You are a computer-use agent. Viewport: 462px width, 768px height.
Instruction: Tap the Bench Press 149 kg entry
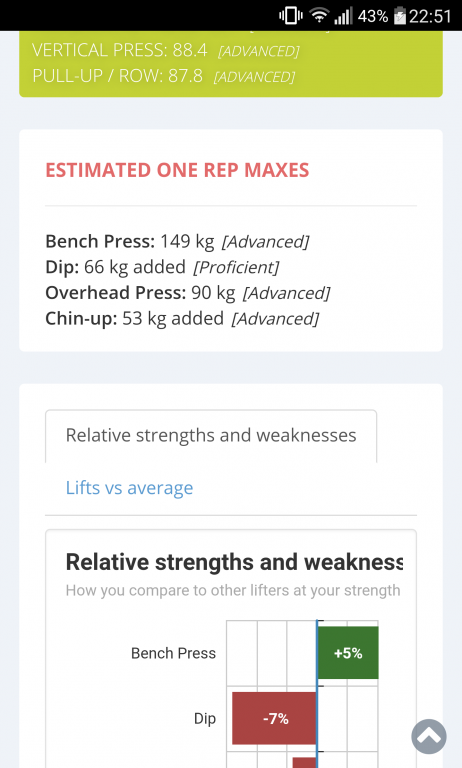(x=177, y=241)
